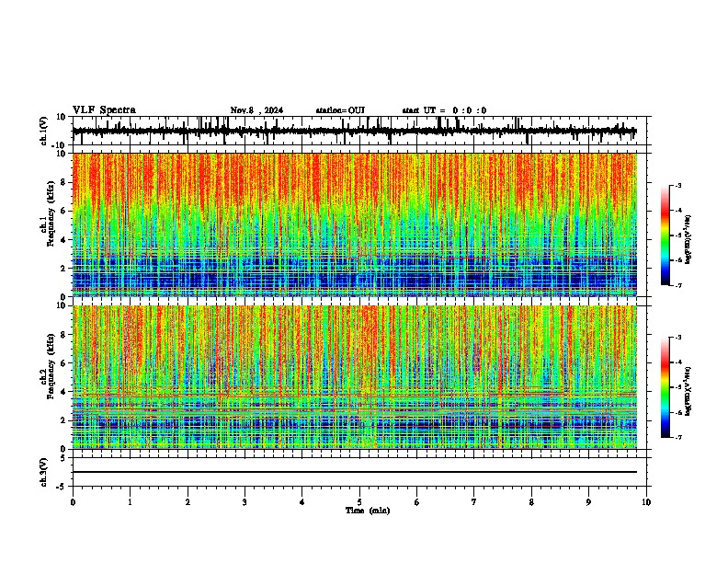
Task: Click the '-7' label on ch.2 color scale
Action: 678,438
